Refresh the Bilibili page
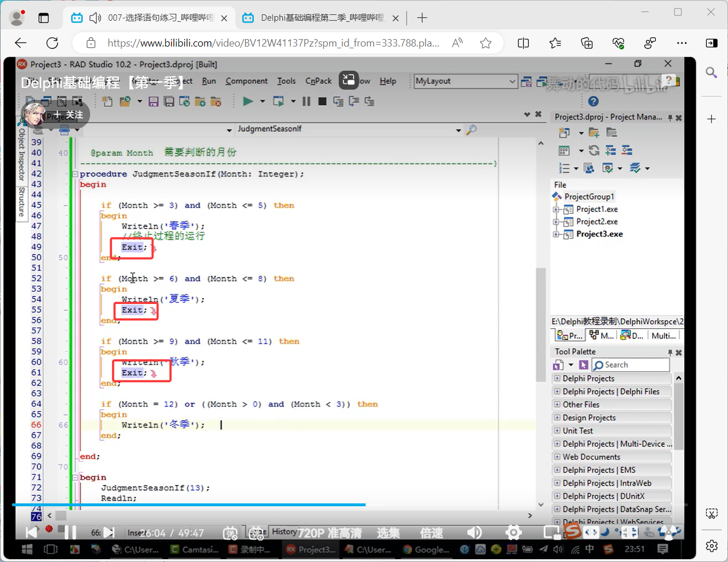The image size is (728, 562). (52, 43)
